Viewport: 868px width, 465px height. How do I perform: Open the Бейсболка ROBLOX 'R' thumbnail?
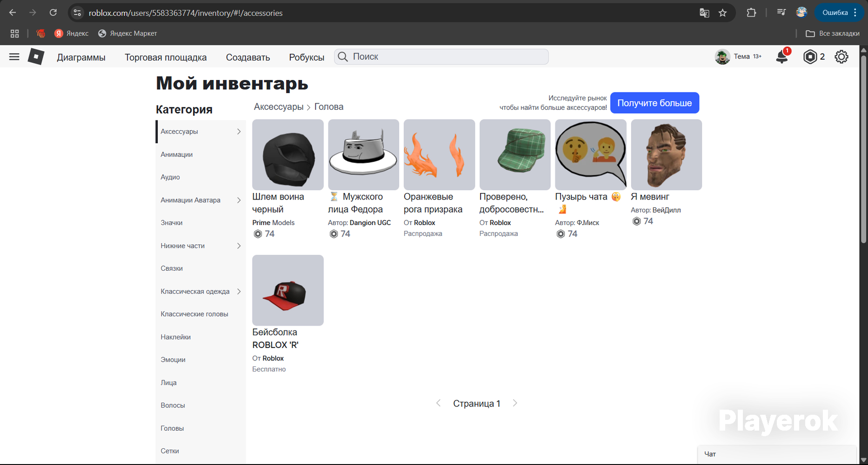(288, 290)
